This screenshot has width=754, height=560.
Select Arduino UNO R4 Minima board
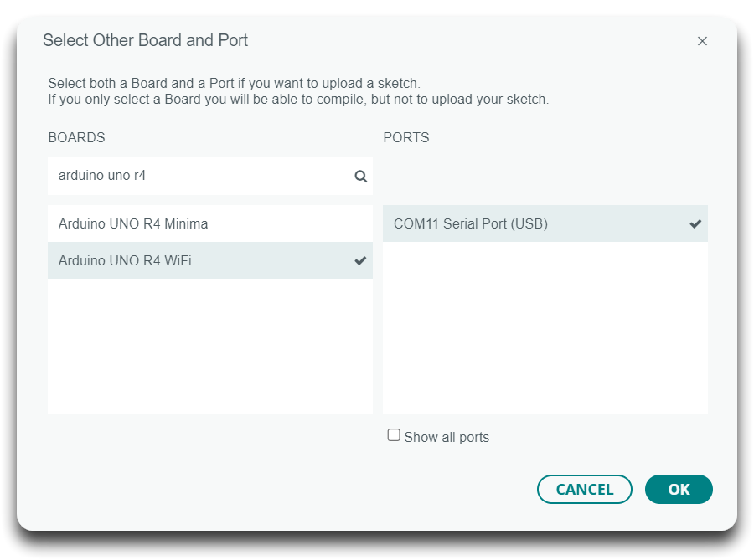coord(210,223)
